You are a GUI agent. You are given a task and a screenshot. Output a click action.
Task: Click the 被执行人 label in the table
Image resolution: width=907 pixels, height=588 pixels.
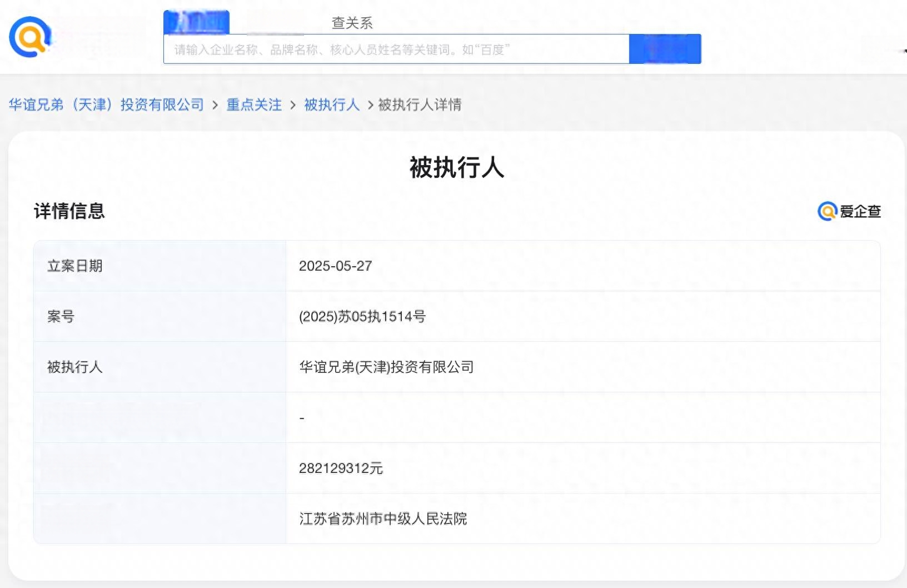[x=75, y=367]
